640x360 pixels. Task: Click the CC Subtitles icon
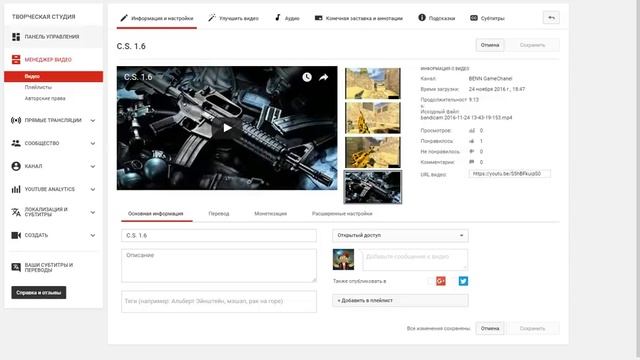[474, 18]
